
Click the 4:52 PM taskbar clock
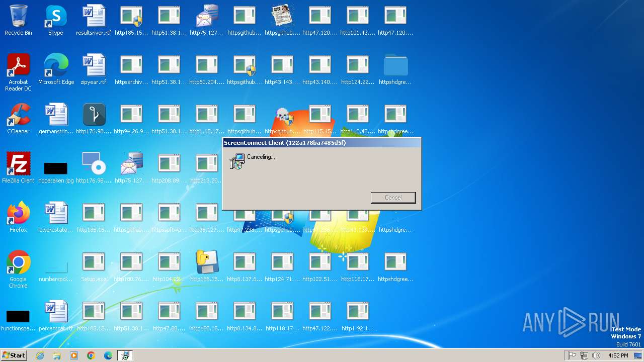(618, 355)
